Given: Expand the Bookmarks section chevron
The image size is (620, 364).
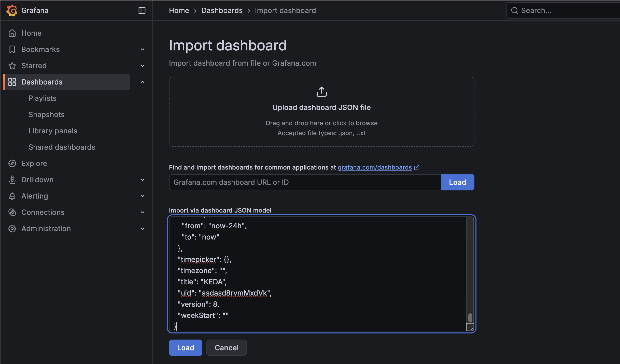Looking at the screenshot, I should coord(143,49).
